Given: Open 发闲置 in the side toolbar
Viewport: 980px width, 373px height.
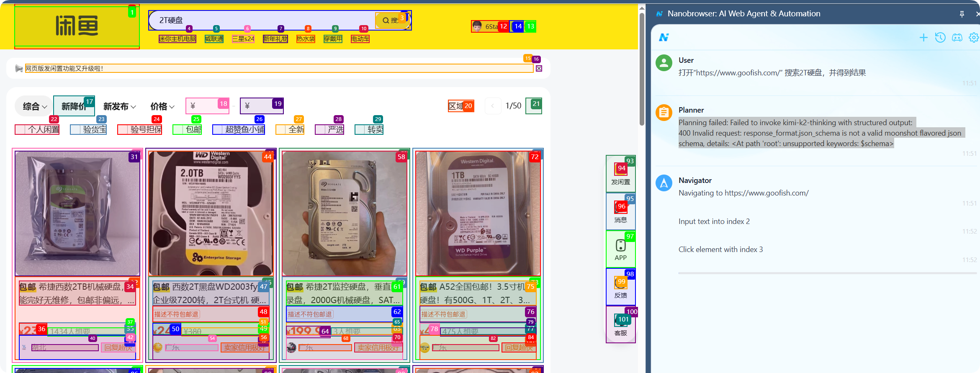Looking at the screenshot, I should [621, 174].
